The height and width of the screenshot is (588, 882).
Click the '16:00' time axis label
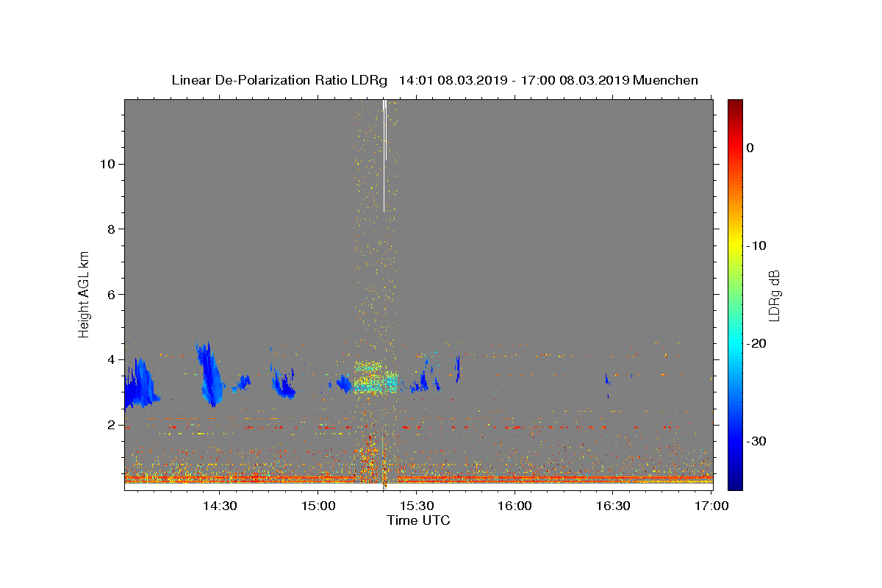click(x=514, y=506)
